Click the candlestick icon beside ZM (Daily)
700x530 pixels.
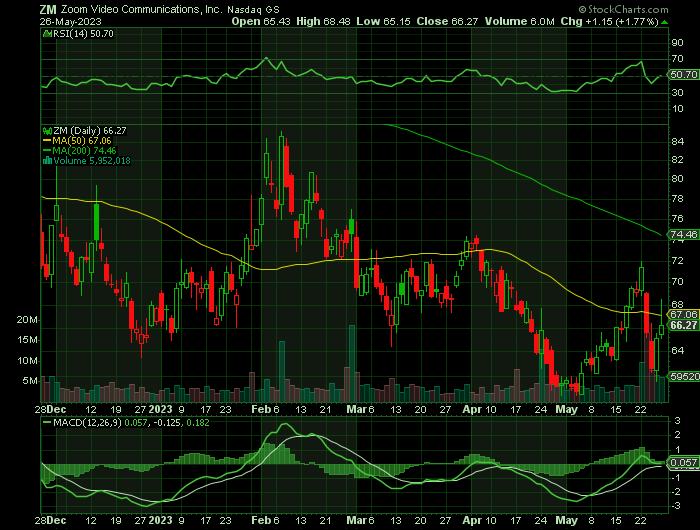point(47,131)
